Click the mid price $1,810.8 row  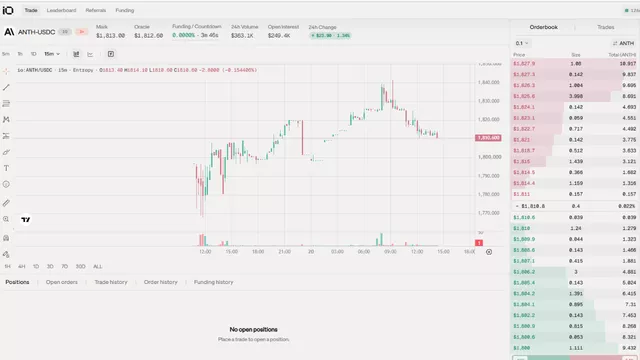click(574, 206)
